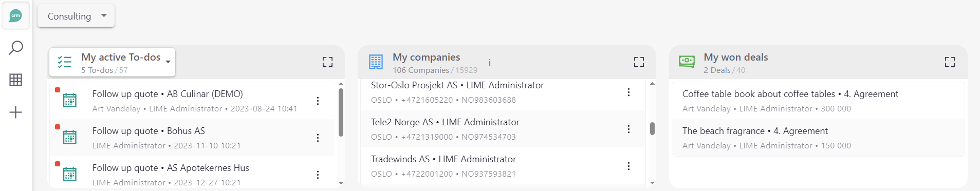Open the table grid view icon
Viewport: 980px width, 191px height.
16,80
